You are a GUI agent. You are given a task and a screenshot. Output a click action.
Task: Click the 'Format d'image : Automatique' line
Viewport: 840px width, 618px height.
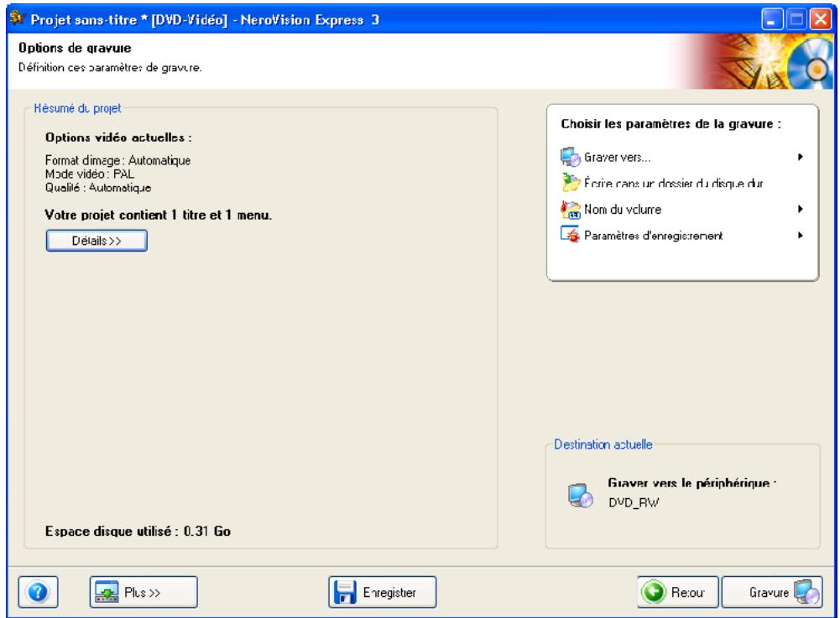click(x=117, y=160)
